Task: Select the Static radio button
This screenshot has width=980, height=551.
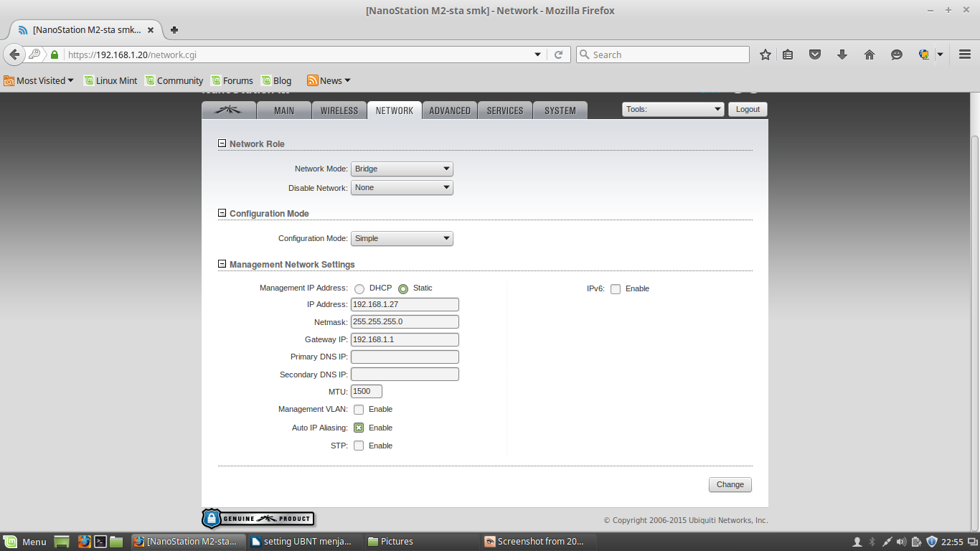Action: point(403,288)
